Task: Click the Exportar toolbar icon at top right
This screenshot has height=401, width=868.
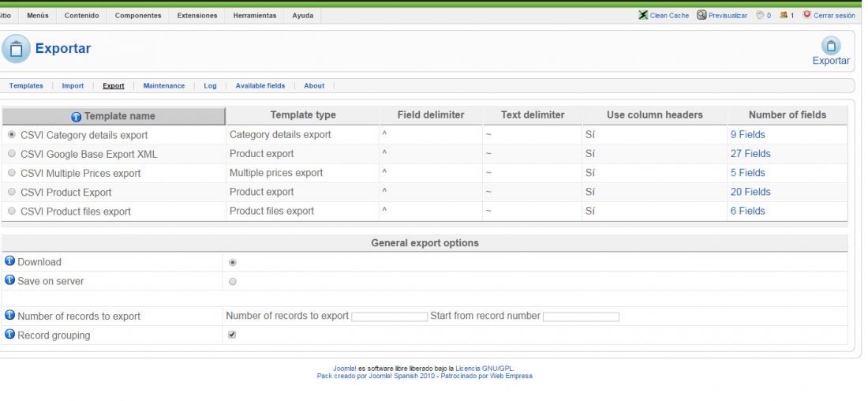Action: click(830, 46)
